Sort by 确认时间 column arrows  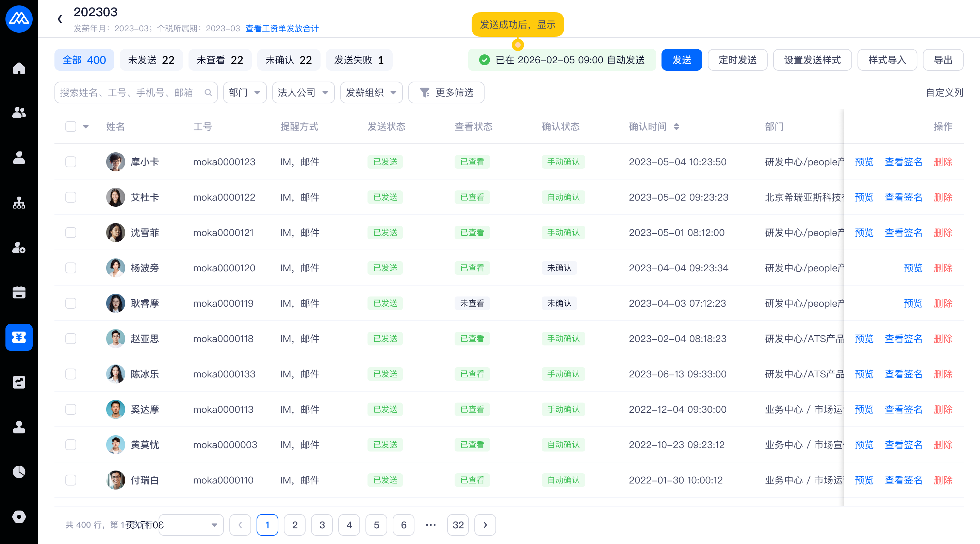click(676, 126)
